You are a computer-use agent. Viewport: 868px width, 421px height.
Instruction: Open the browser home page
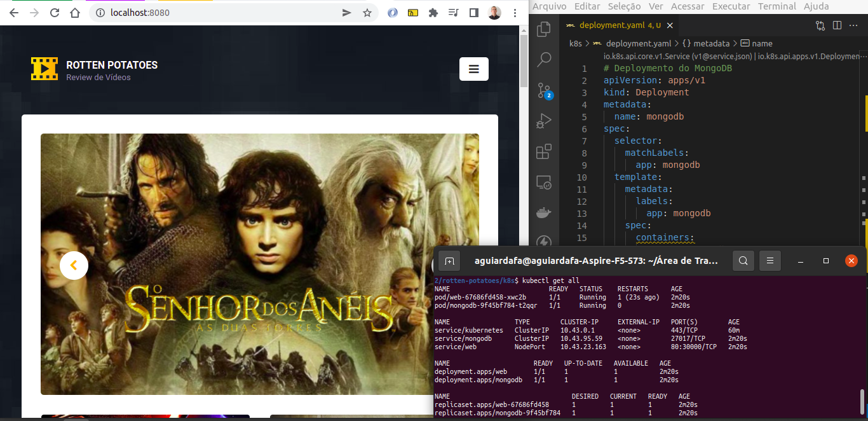[75, 13]
